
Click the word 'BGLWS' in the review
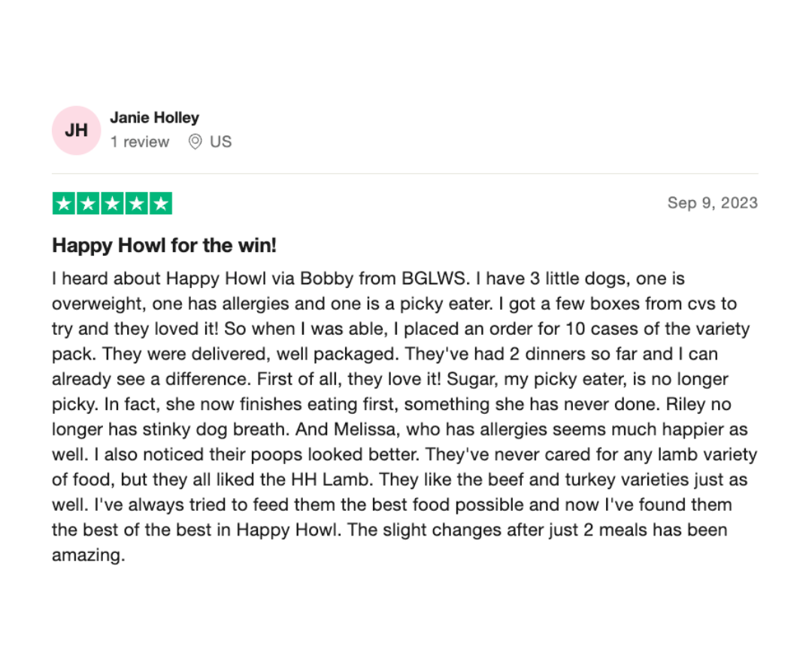click(433, 278)
